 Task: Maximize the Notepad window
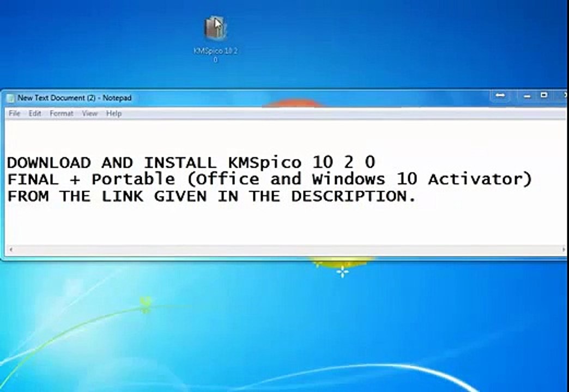543,95
